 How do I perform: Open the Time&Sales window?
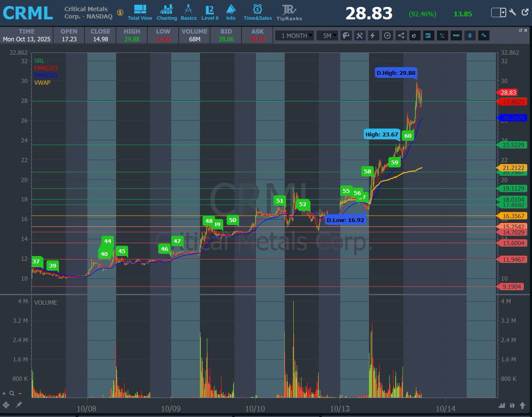(x=258, y=12)
